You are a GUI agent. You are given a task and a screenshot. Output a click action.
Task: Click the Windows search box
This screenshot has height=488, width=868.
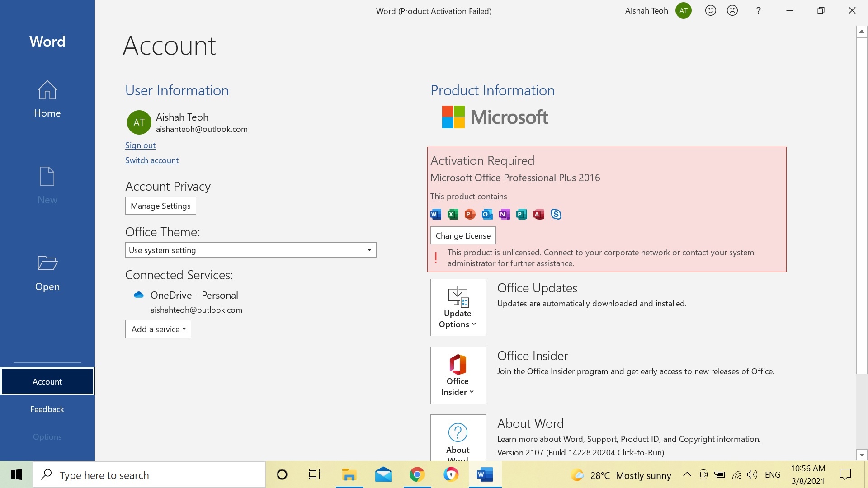click(149, 475)
